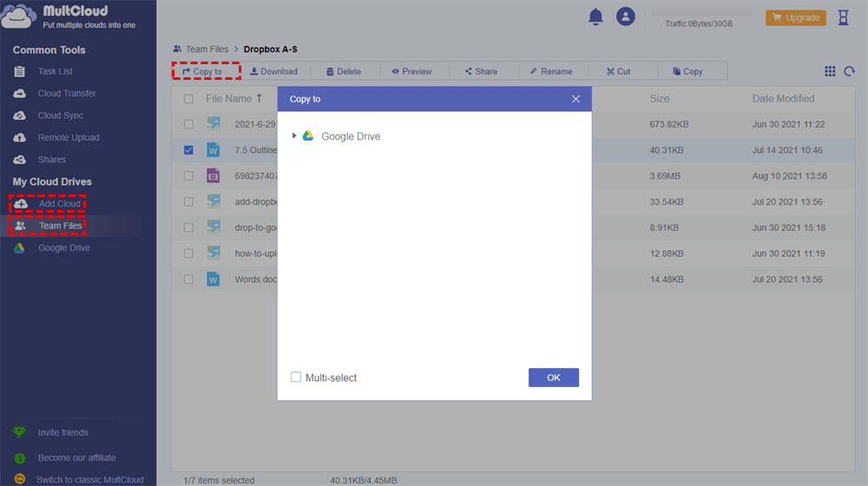Click OK in Copy to dialog
868x486 pixels.
554,378
